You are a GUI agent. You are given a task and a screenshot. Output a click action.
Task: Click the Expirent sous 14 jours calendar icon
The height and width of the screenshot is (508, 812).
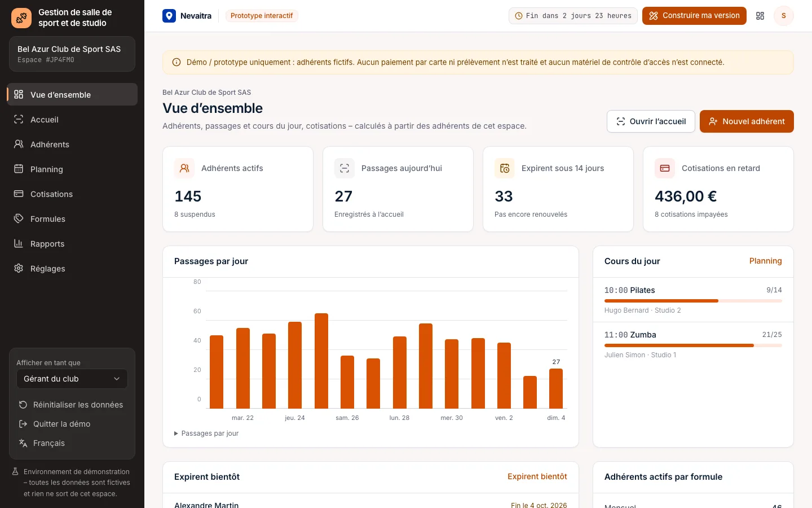505,168
